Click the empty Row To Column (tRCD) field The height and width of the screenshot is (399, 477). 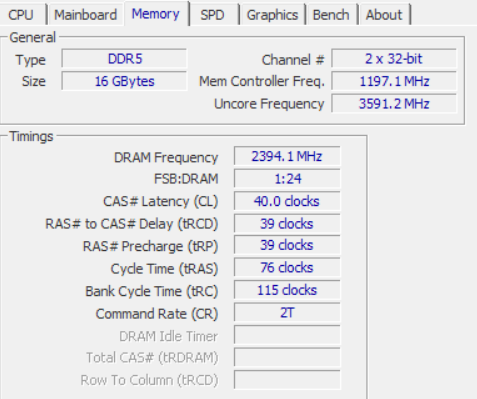tap(287, 380)
